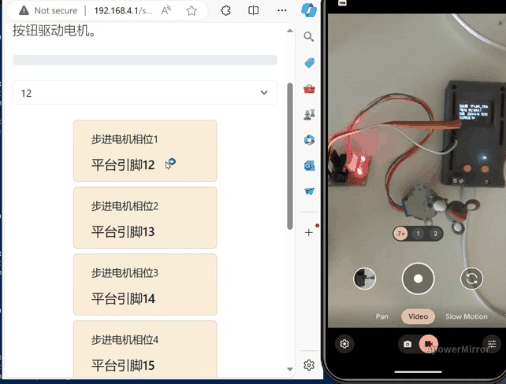Click the gray progress bar
Screen dimensions: 506x384
coord(145,60)
